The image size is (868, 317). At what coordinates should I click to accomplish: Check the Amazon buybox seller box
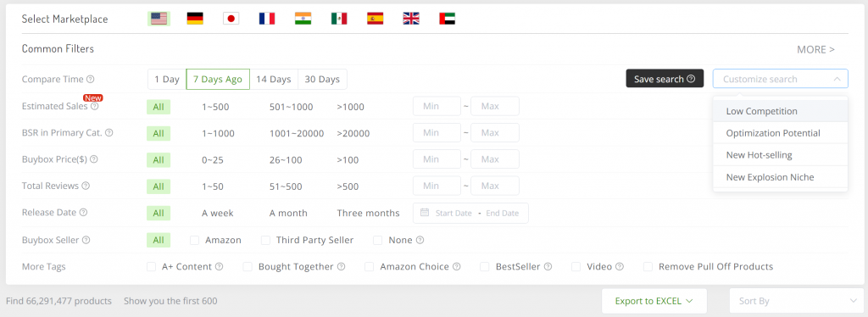(x=194, y=240)
